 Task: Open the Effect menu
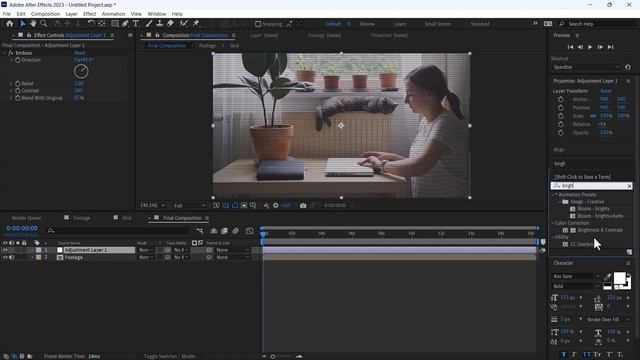[x=90, y=14]
